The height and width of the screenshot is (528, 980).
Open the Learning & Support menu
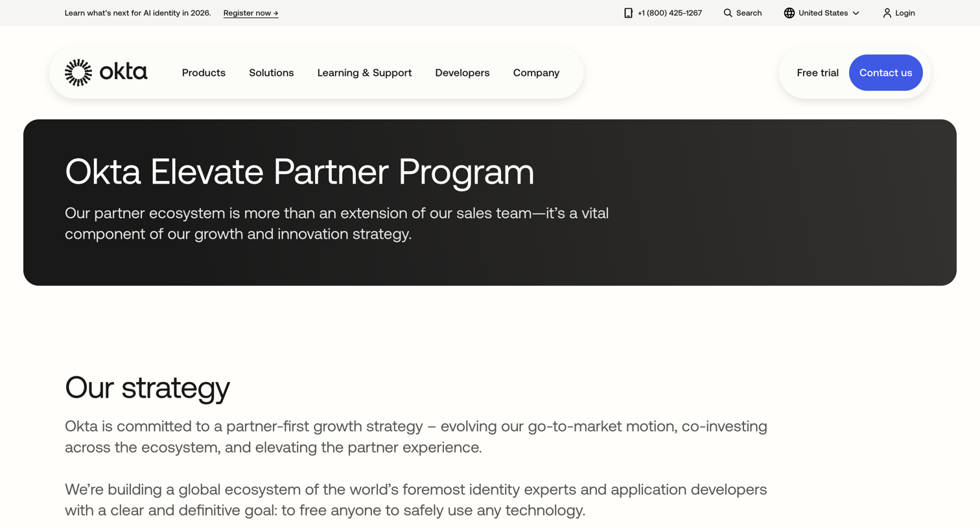[x=364, y=73]
